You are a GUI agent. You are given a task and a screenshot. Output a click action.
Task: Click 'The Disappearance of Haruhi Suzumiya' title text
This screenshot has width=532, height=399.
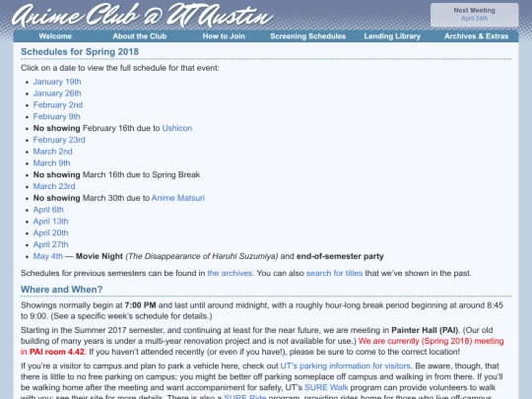[x=202, y=256]
